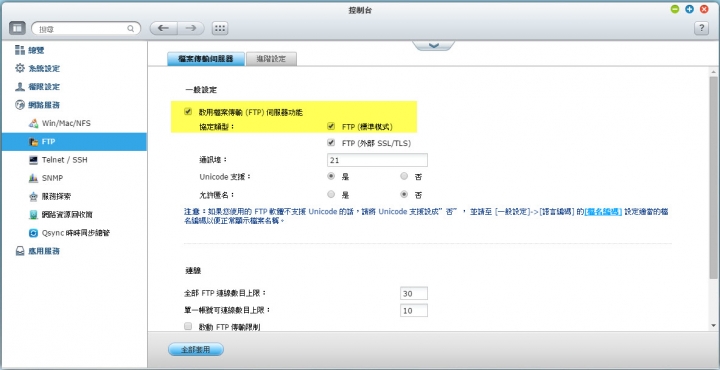Click the per-account connections field showing 10
The height and width of the screenshot is (370, 720).
414,310
